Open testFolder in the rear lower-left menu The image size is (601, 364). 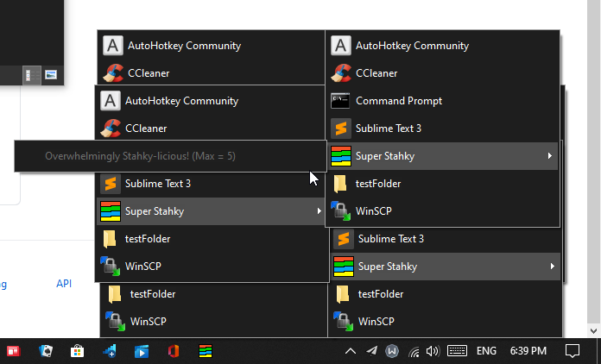214,294
